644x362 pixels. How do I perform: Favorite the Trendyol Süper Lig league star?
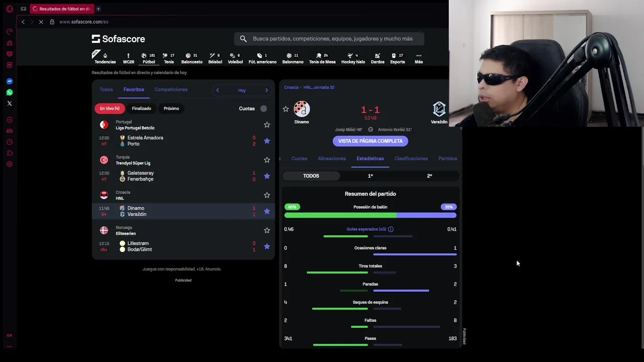tap(267, 160)
